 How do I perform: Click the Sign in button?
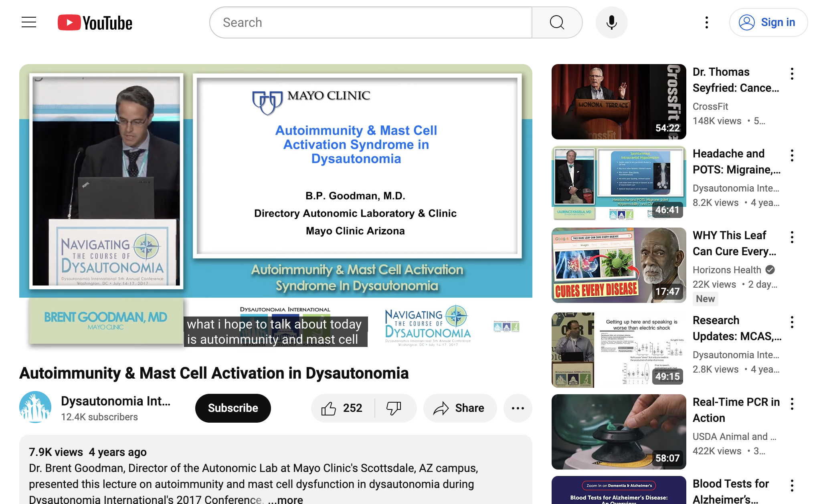[x=768, y=22]
